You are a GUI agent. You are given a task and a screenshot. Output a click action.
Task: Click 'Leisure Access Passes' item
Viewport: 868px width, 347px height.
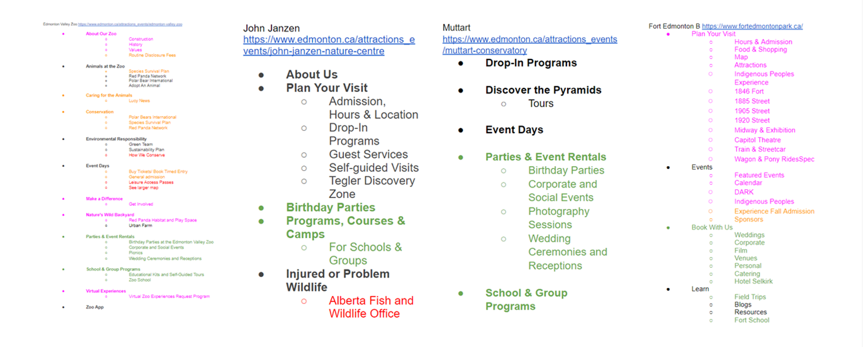pyautogui.click(x=151, y=183)
